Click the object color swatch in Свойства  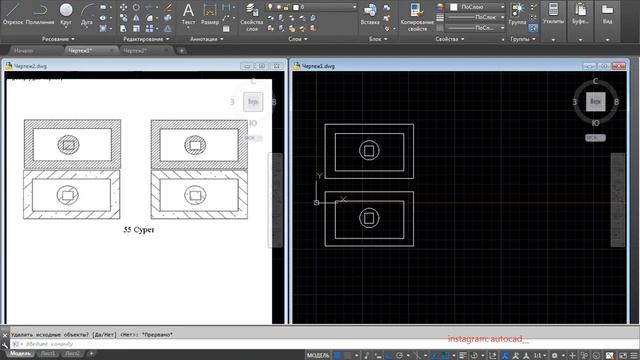453,7
